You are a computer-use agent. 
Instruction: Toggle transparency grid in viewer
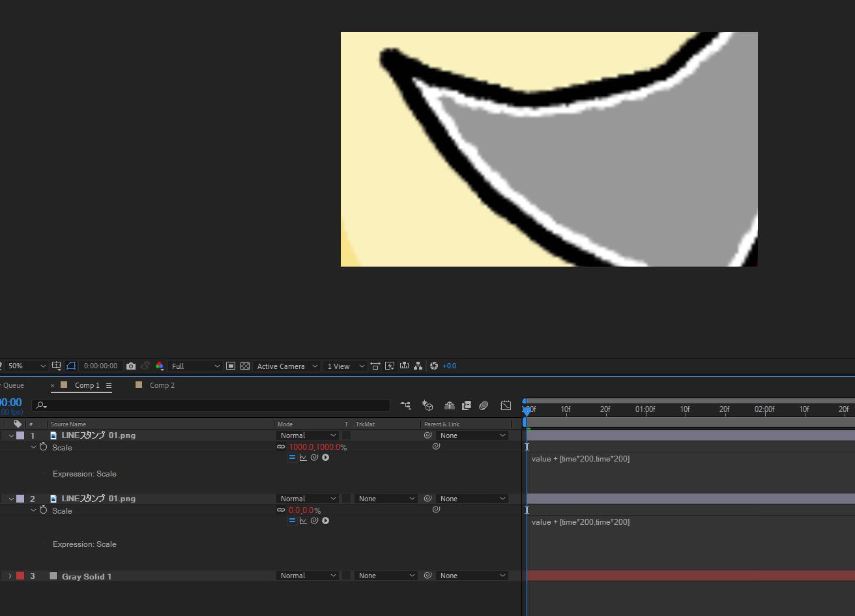pyautogui.click(x=245, y=366)
